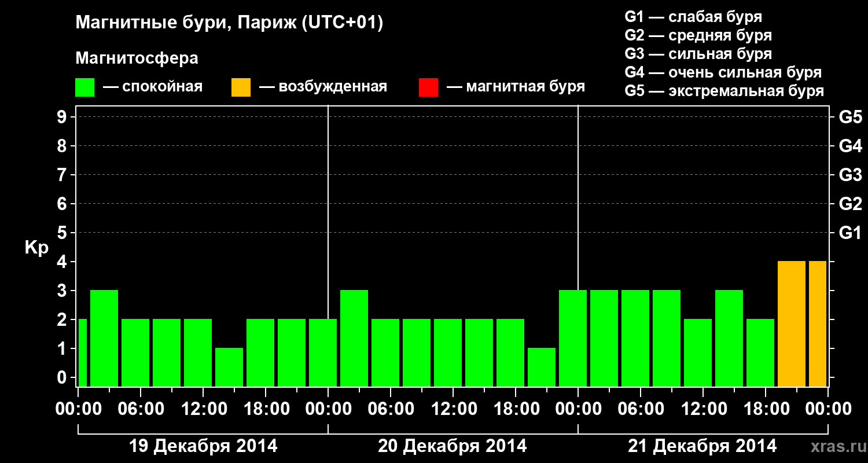The image size is (868, 463).
Task: Click the narrow last orange bar on 21 Декабря
Action: tap(818, 324)
